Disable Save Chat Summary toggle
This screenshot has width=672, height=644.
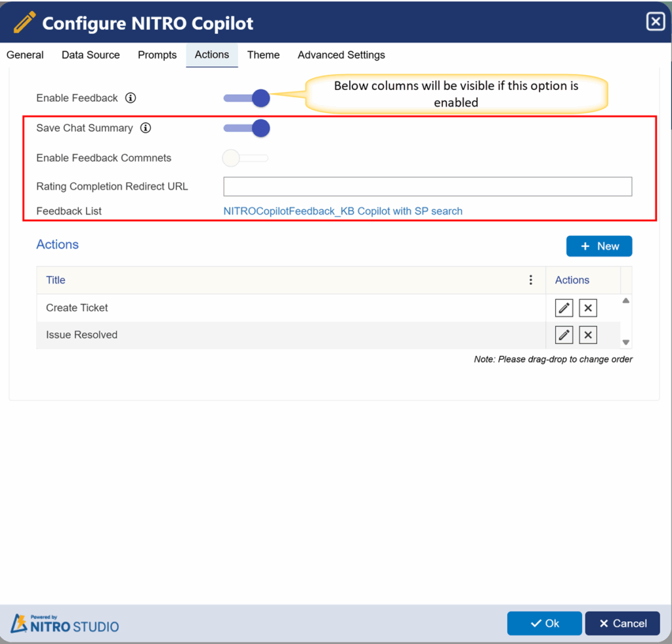tap(247, 128)
